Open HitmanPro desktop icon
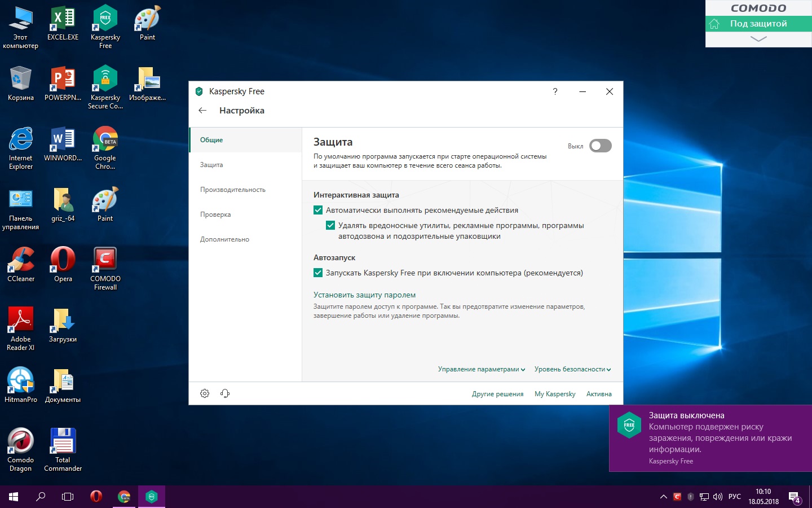This screenshot has height=508, width=812. point(21,385)
